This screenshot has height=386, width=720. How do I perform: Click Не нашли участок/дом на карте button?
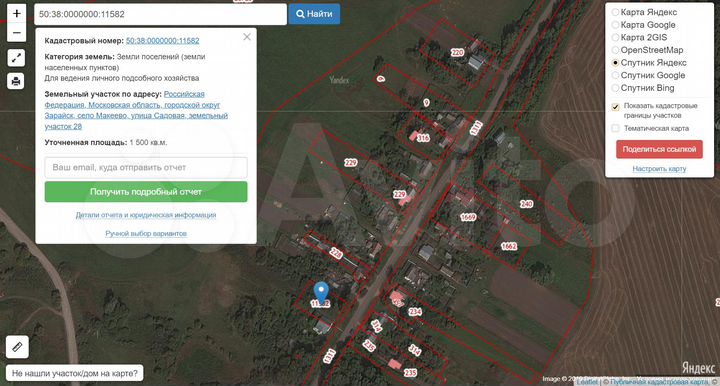pos(74,373)
